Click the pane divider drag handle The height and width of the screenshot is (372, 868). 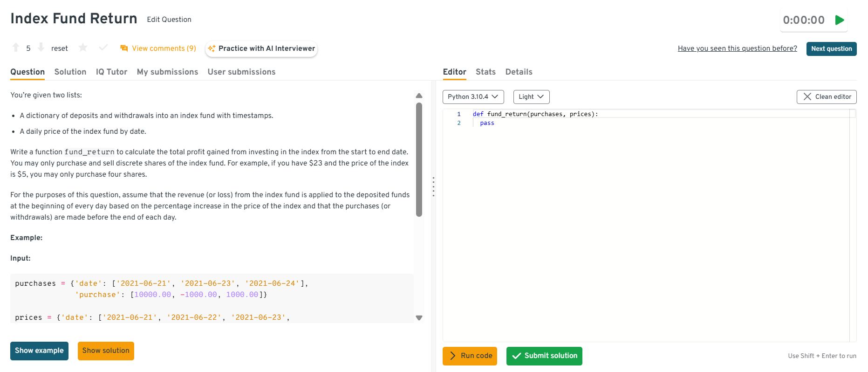click(x=433, y=186)
